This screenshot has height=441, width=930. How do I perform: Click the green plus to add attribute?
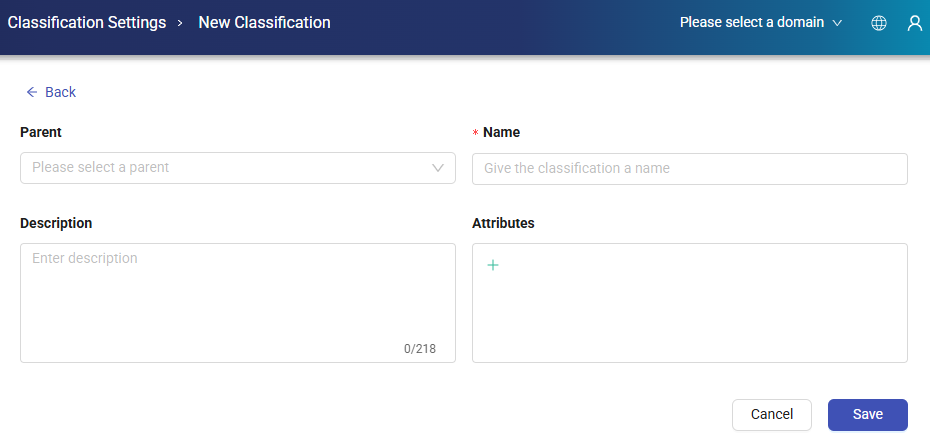[x=492, y=265]
